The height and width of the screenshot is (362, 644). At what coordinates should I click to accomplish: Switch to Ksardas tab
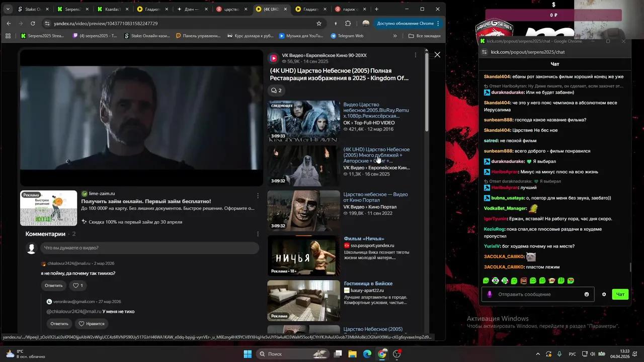[113, 9]
